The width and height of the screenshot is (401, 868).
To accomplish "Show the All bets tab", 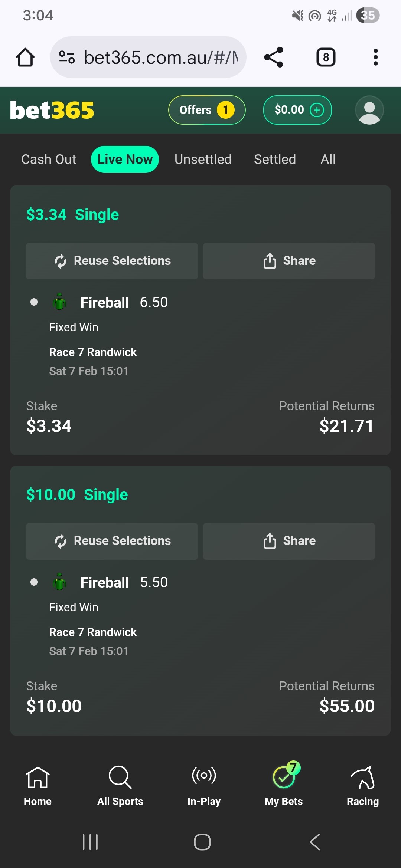I will (328, 160).
